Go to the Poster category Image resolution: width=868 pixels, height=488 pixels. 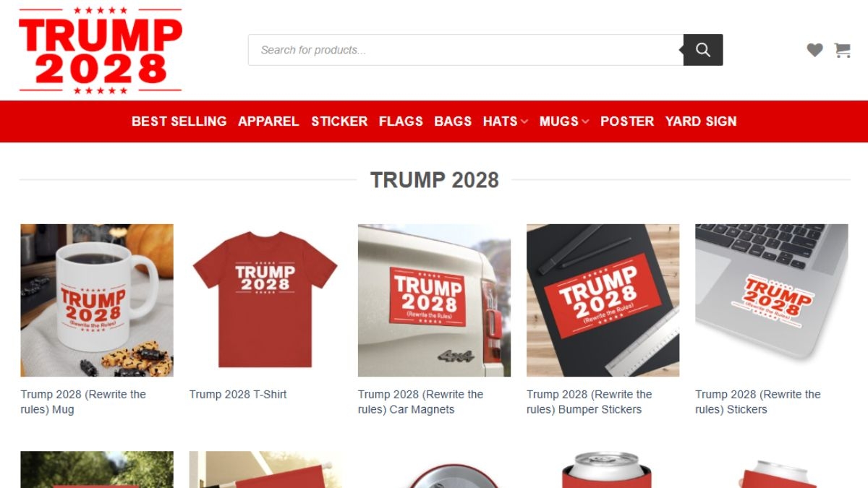(627, 121)
